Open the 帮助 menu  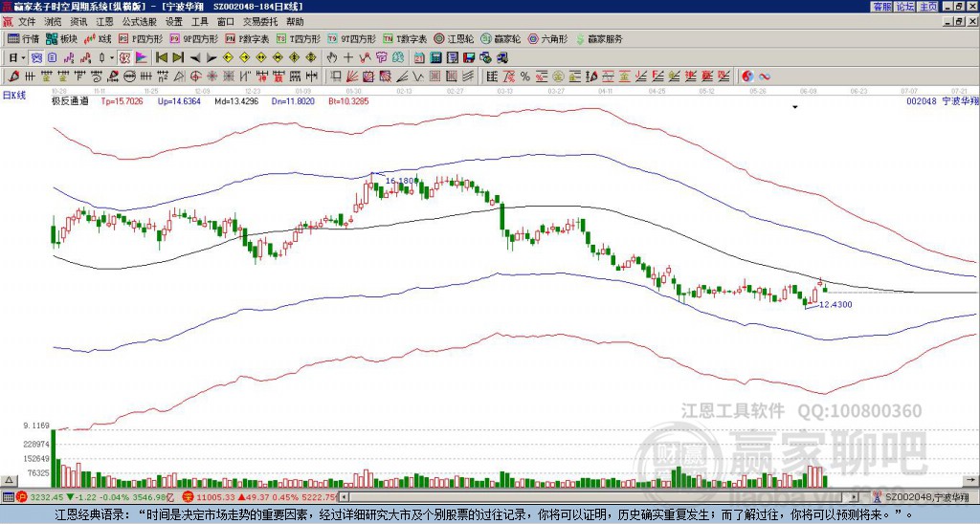click(x=295, y=22)
